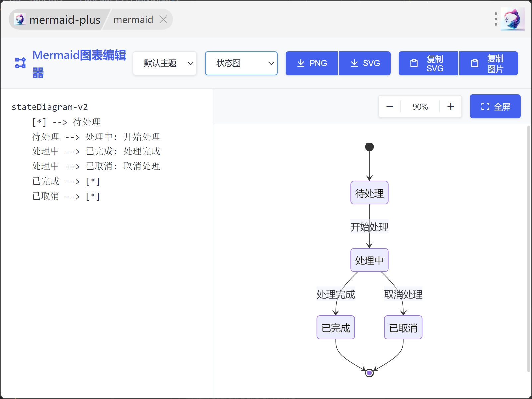The height and width of the screenshot is (399, 532).
Task: Click the black start node of the diagram
Action: [x=369, y=147]
